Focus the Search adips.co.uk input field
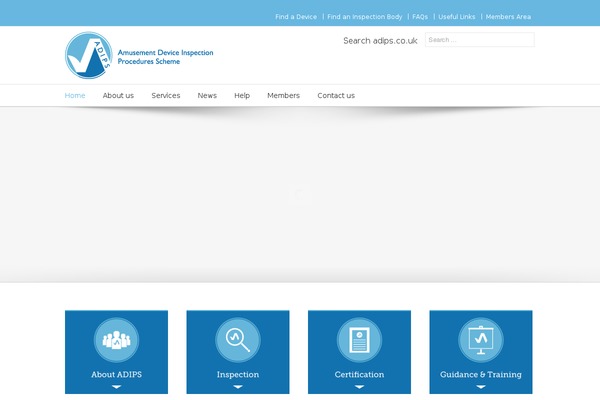The height and width of the screenshot is (400, 600). [x=479, y=40]
